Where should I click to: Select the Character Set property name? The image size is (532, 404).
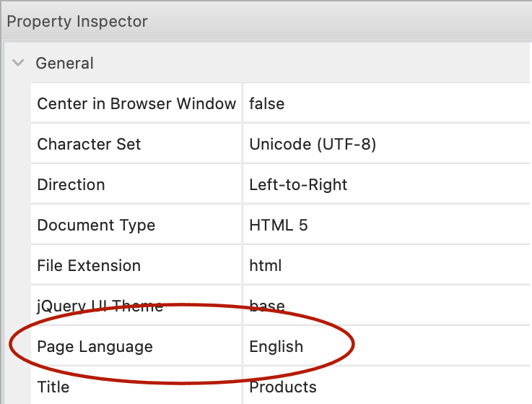pos(89,144)
